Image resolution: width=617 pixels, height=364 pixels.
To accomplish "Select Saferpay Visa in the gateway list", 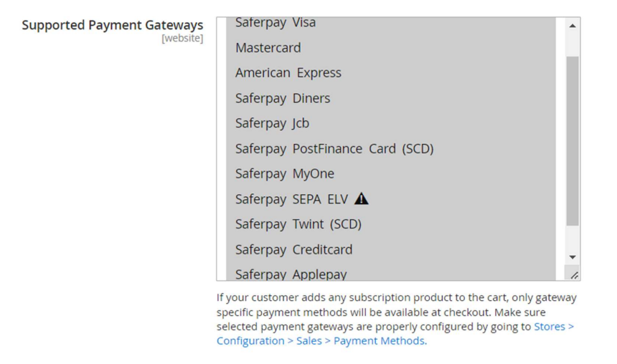I will coord(275,23).
